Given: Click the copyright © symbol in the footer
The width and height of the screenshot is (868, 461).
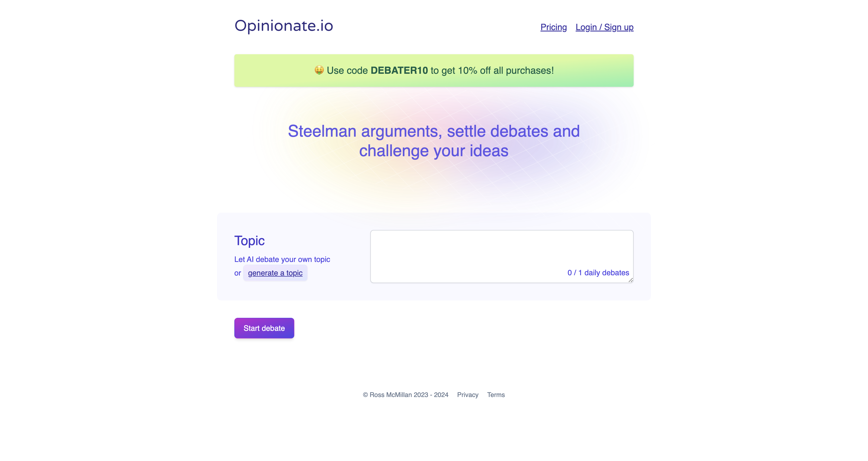Looking at the screenshot, I should point(365,395).
